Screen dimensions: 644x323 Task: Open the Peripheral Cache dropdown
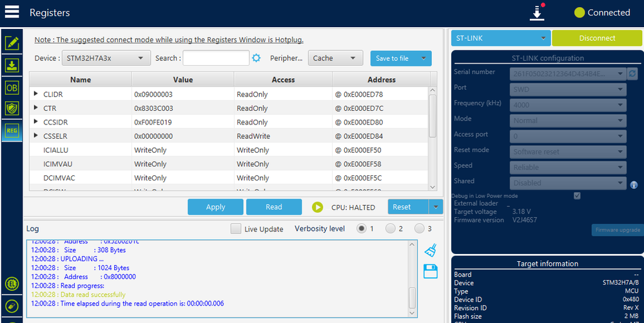pos(336,58)
